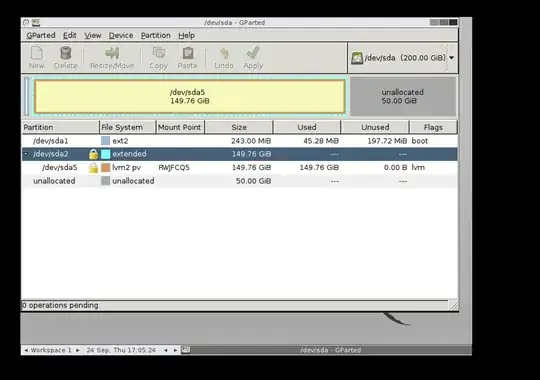Click the File System column header

click(127, 127)
